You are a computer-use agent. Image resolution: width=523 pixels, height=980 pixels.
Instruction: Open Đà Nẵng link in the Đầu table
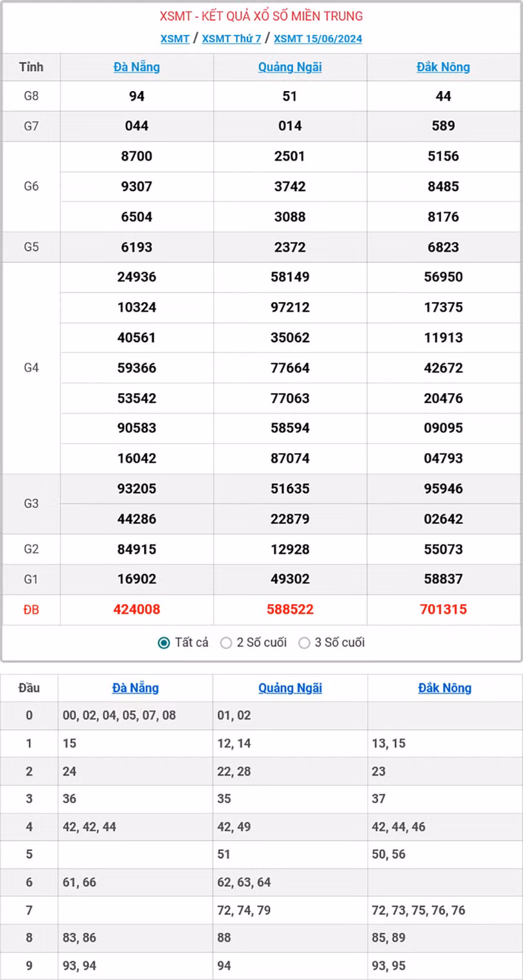pos(135,688)
